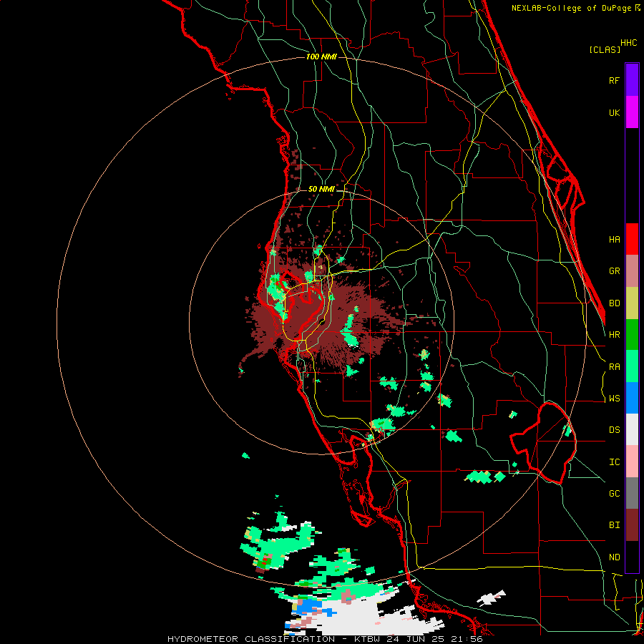This screenshot has height=644, width=644.
Task: Click the purple RF legend color block
Action: (x=632, y=80)
